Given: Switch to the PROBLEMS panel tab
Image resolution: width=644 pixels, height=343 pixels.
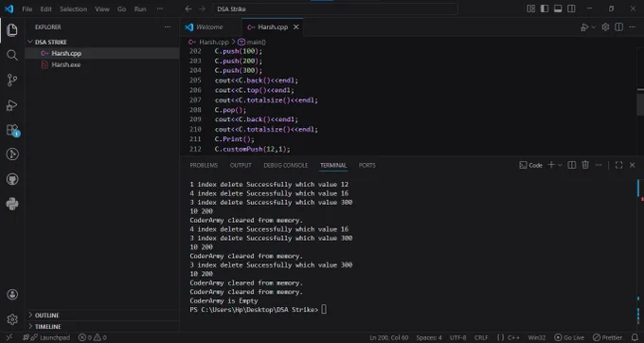Looking at the screenshot, I should coord(204,165).
